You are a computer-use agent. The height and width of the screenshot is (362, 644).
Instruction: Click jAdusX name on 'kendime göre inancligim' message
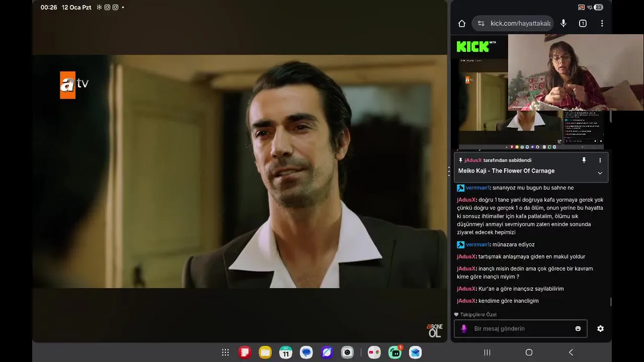click(x=466, y=301)
